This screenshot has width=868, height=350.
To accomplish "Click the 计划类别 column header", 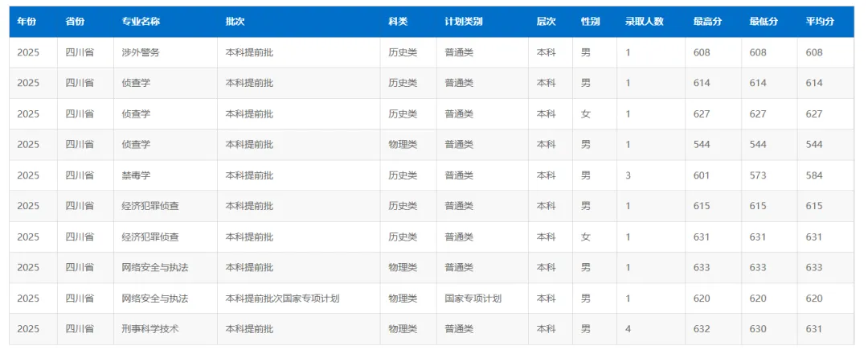I will (x=464, y=22).
